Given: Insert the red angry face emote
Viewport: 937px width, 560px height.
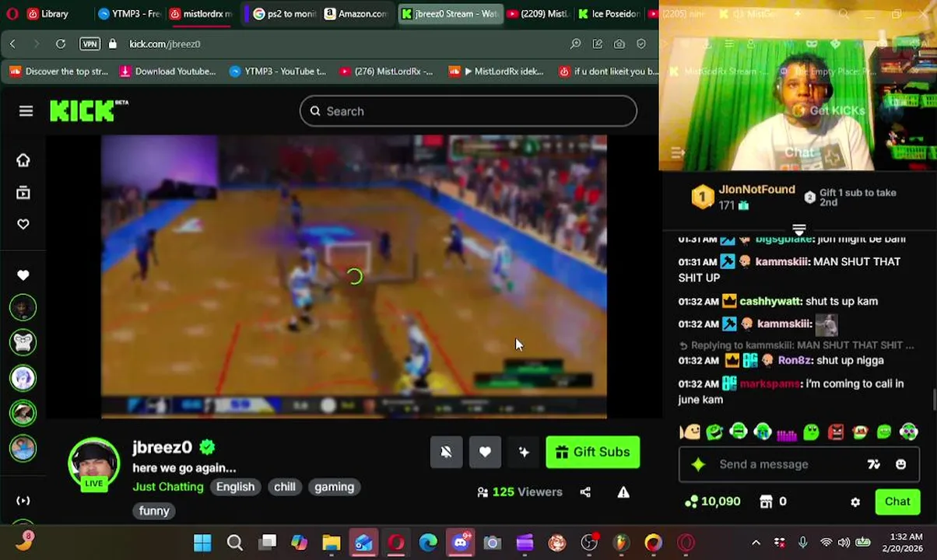Looking at the screenshot, I should 836,432.
